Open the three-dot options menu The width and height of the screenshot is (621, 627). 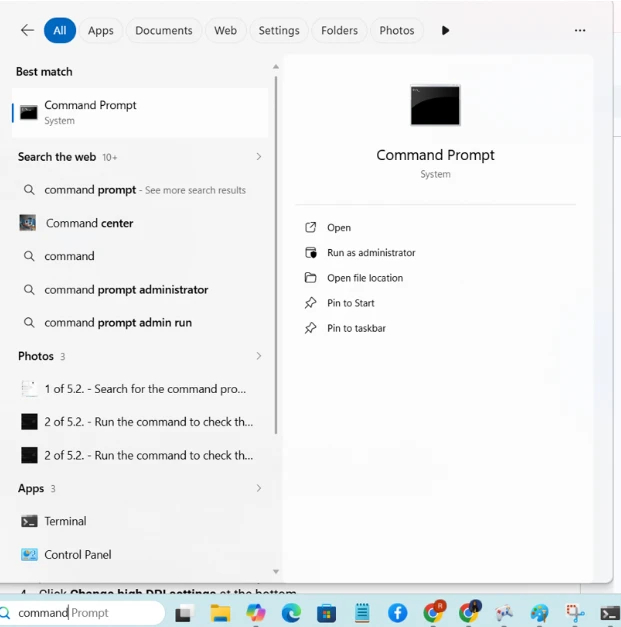point(580,30)
